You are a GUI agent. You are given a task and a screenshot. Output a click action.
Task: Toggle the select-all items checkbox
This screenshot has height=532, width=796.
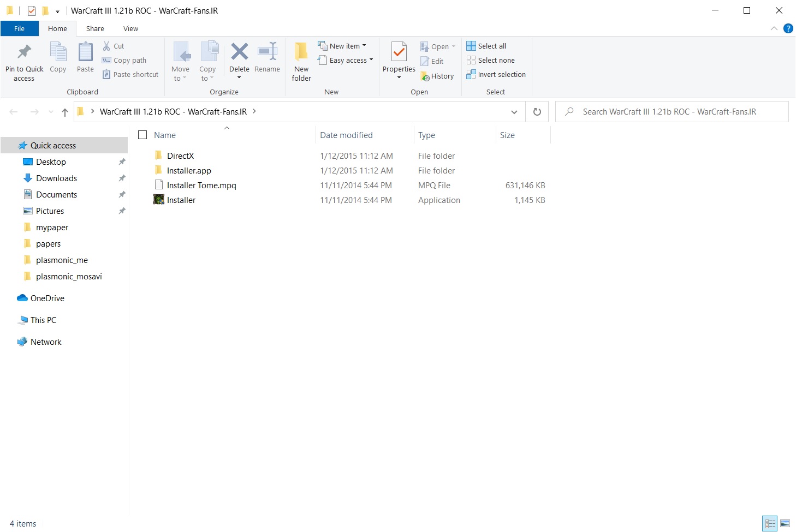(x=143, y=135)
